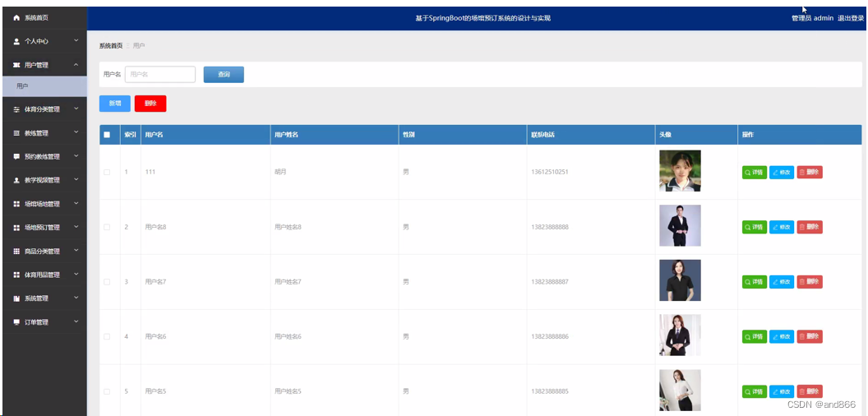Expand 教练管理 with its chevron
The image size is (868, 416).
(76, 133)
